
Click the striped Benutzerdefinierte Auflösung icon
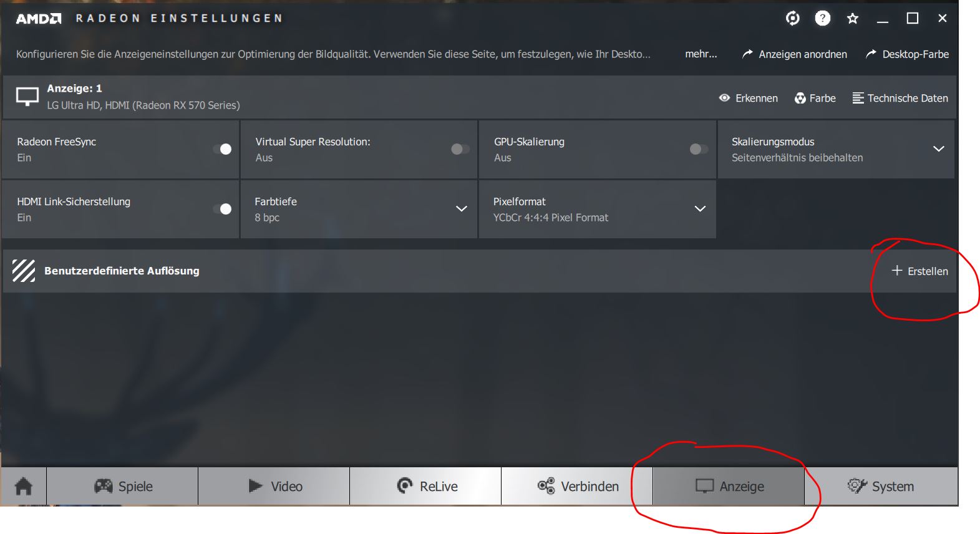[x=24, y=271]
